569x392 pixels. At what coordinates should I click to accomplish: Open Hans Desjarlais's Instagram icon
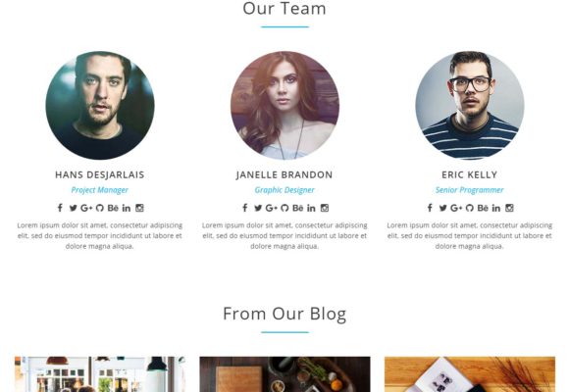(139, 208)
